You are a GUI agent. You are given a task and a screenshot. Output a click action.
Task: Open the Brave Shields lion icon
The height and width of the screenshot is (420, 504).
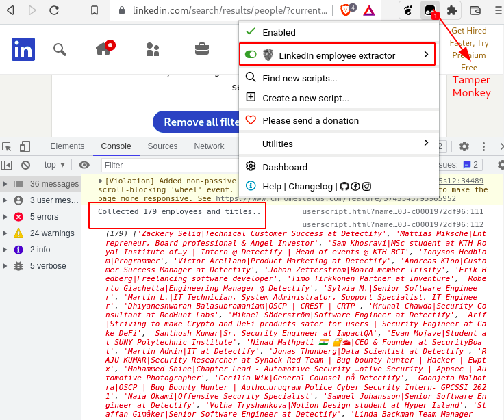click(x=345, y=10)
